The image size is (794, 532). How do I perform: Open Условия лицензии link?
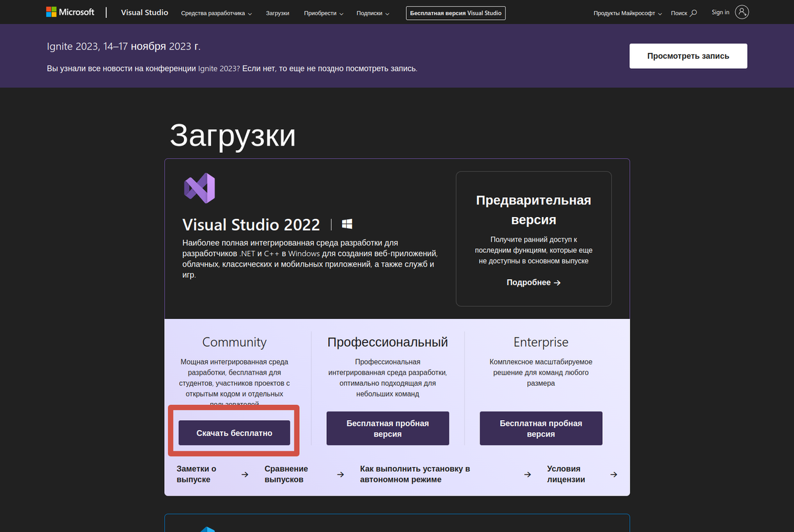[566, 474]
